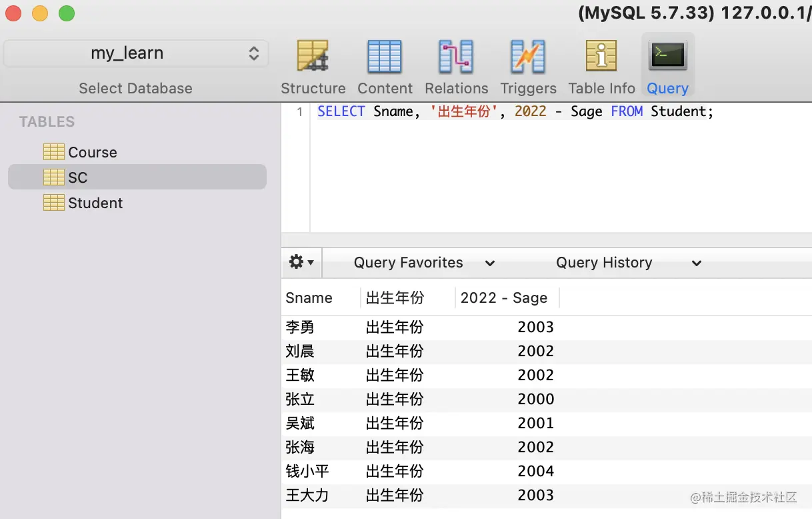
Task: Click the SELECT keyword in the query
Action: tap(341, 112)
